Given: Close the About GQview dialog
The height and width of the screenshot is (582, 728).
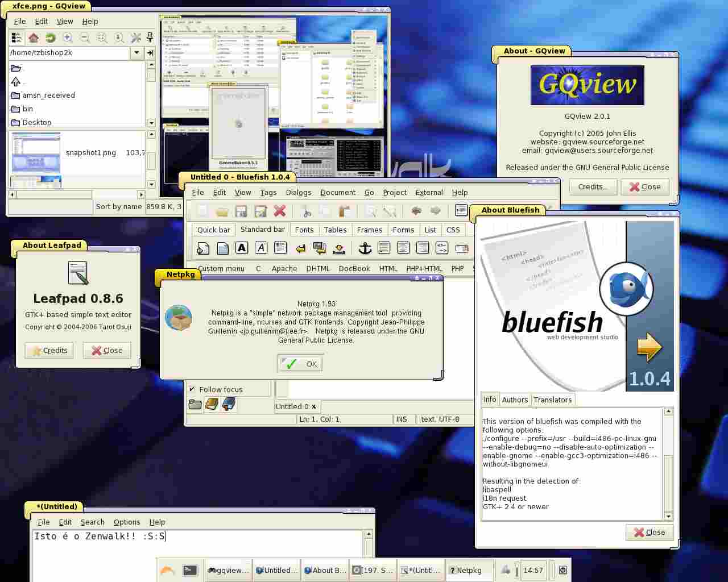Looking at the screenshot, I should [645, 187].
